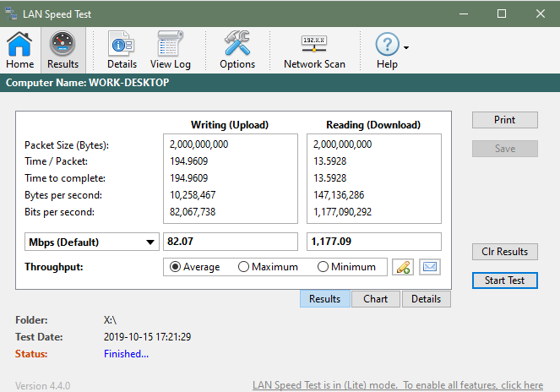Screen dimensions: 560x392
Task: Click the download Mbps field showing 1,177.09
Action: (374, 242)
